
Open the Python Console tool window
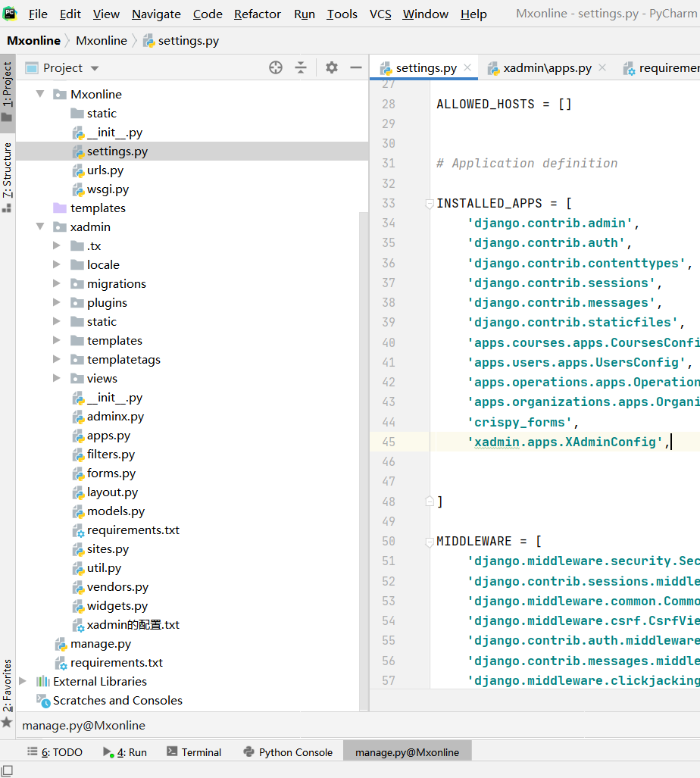tap(288, 752)
